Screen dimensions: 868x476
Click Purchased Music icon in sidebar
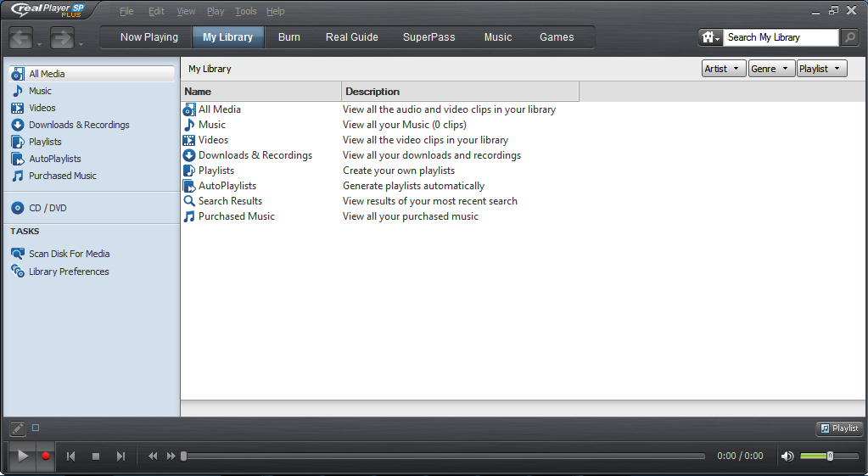18,176
